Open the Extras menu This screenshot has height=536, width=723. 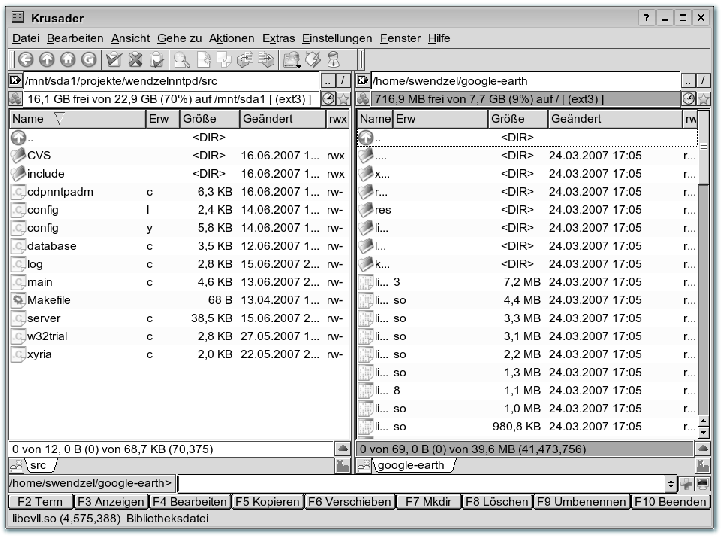click(278, 38)
